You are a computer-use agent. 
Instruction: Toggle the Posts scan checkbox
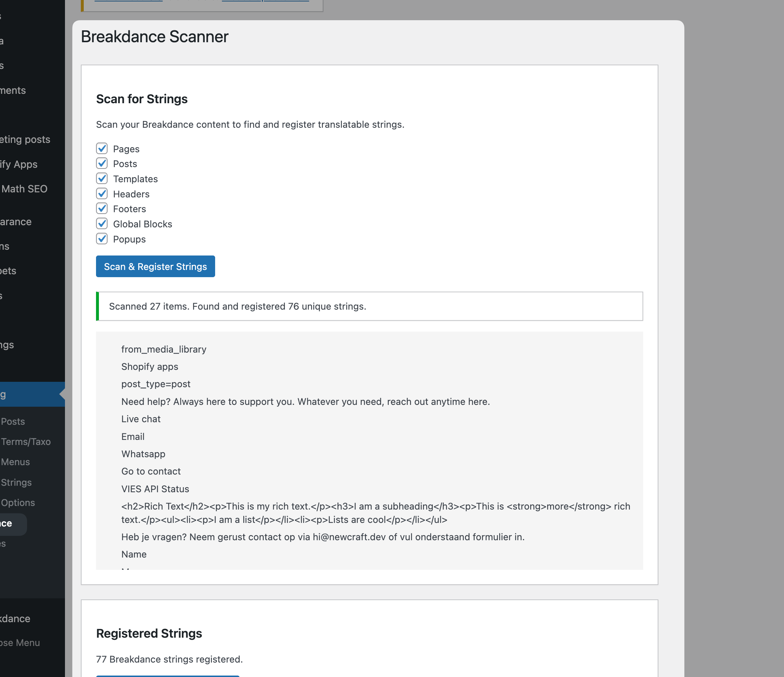click(x=102, y=163)
